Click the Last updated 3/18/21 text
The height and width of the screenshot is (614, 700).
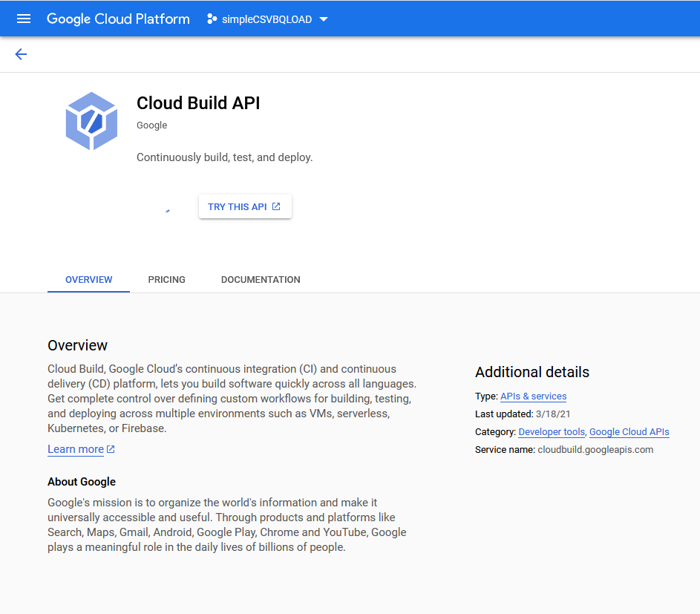(523, 414)
